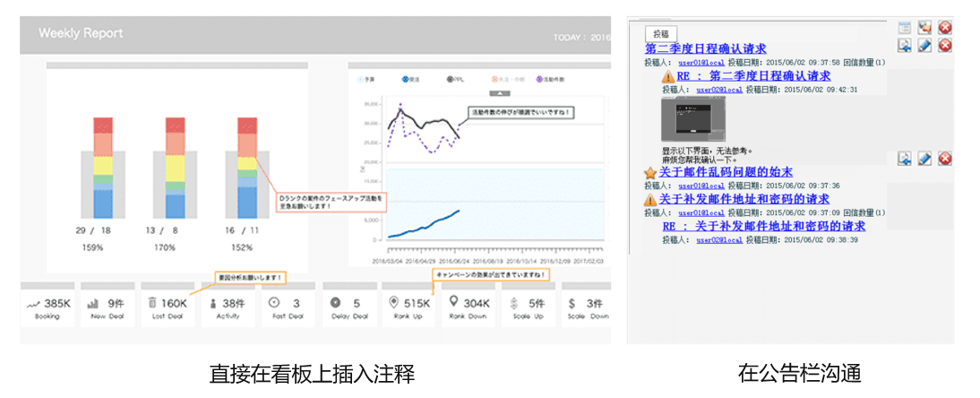980x398 pixels.
Task: Toggle the 受注 series in the chart legend
Action: [x=411, y=80]
